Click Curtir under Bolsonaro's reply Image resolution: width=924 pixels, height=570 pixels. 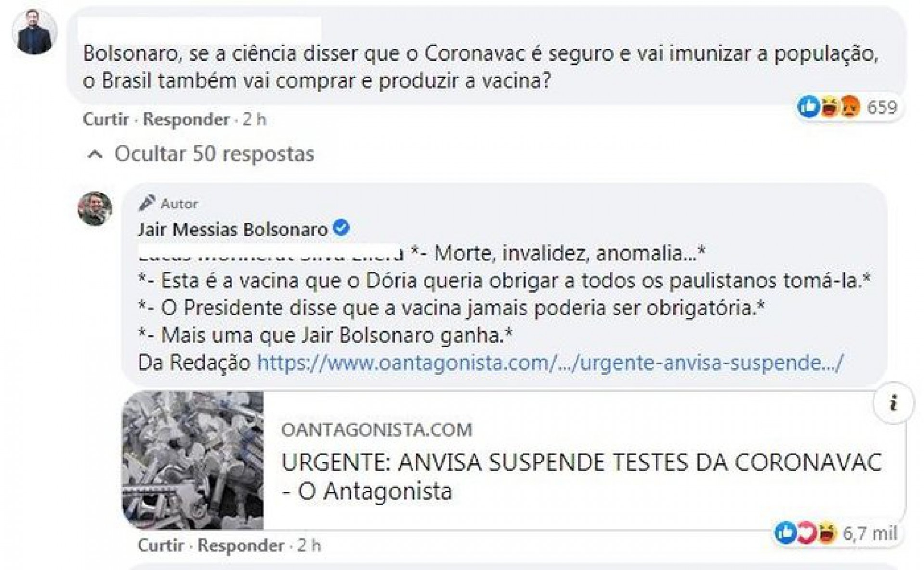click(161, 545)
